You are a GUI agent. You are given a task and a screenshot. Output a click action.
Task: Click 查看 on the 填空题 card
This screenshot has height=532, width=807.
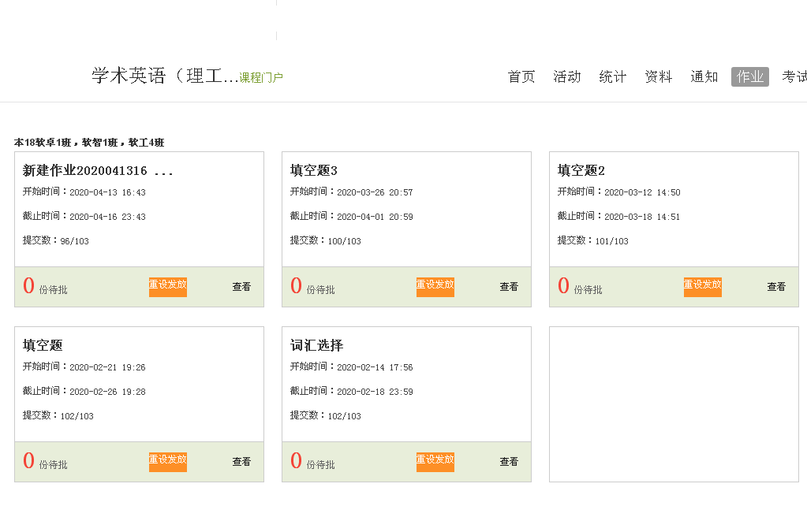tap(241, 462)
